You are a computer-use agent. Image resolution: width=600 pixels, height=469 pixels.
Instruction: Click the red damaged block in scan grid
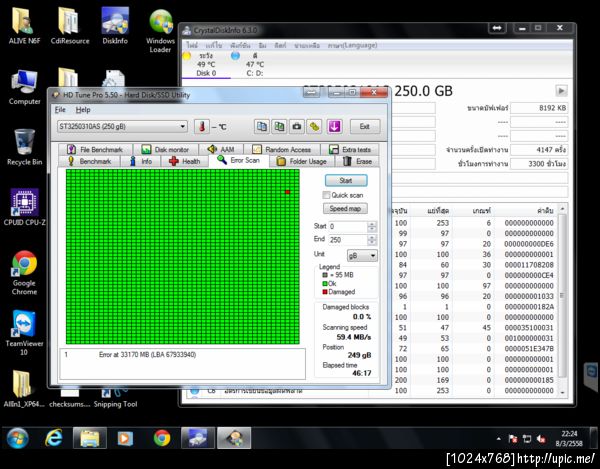(x=288, y=192)
